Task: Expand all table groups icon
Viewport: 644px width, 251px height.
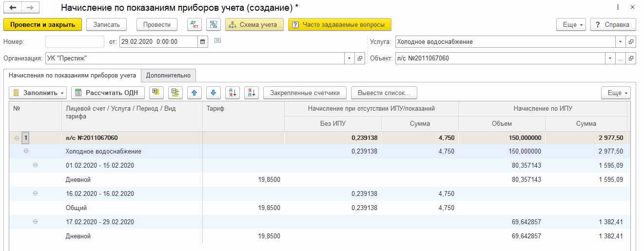Action: click(x=156, y=93)
